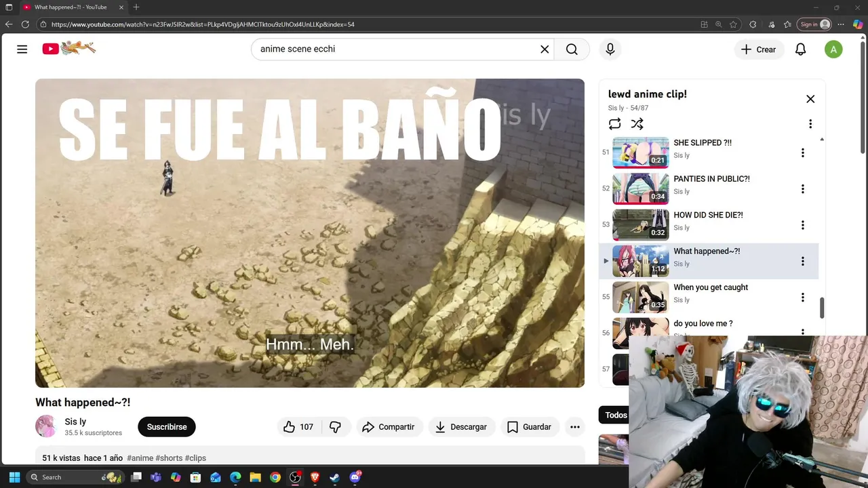Go back in browser history
Image resolution: width=868 pixels, height=488 pixels.
pos(9,24)
